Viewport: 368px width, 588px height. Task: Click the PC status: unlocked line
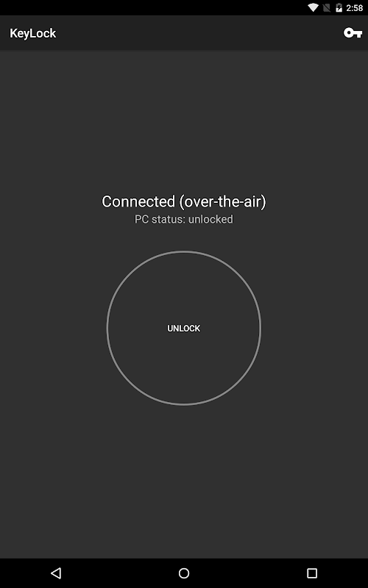184,219
